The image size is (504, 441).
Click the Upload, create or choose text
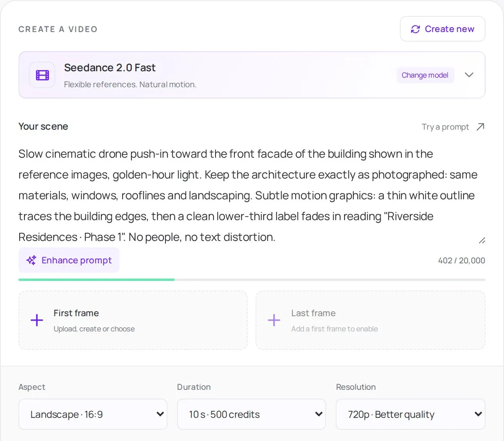click(94, 329)
